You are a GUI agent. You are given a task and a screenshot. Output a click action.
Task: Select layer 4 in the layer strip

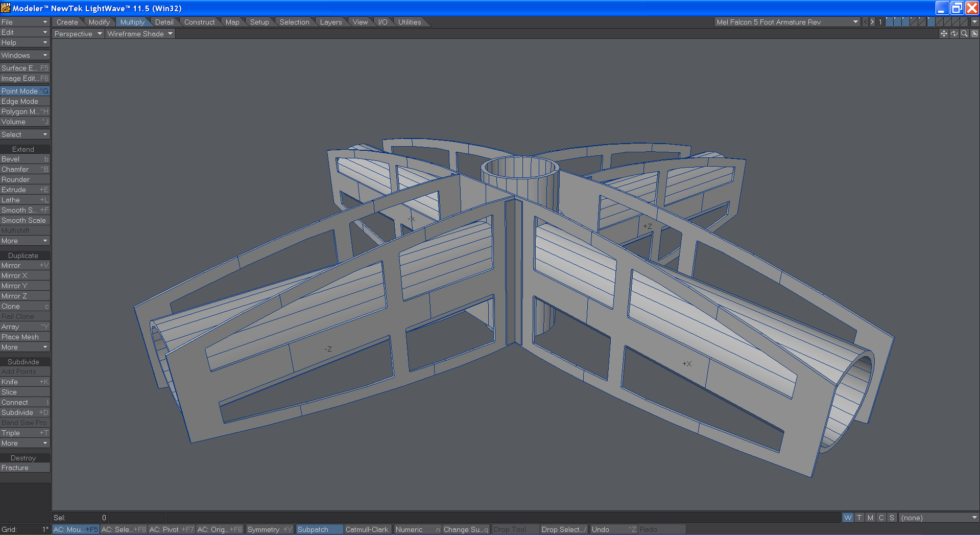click(x=914, y=22)
